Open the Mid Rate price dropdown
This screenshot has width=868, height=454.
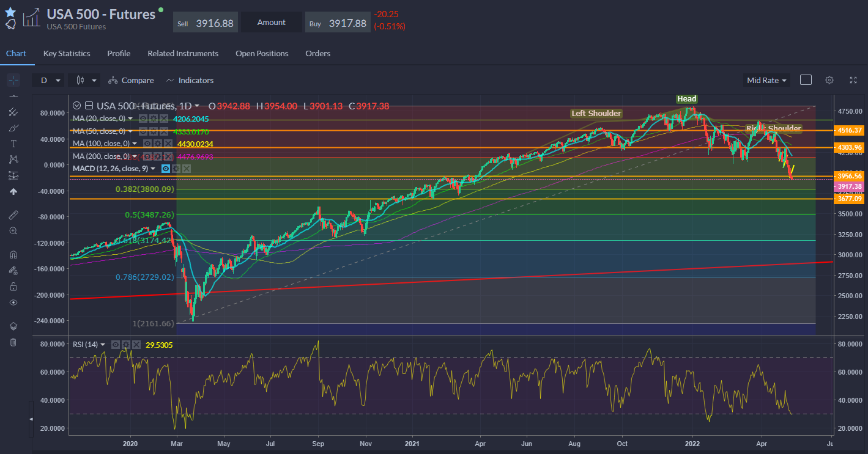768,80
